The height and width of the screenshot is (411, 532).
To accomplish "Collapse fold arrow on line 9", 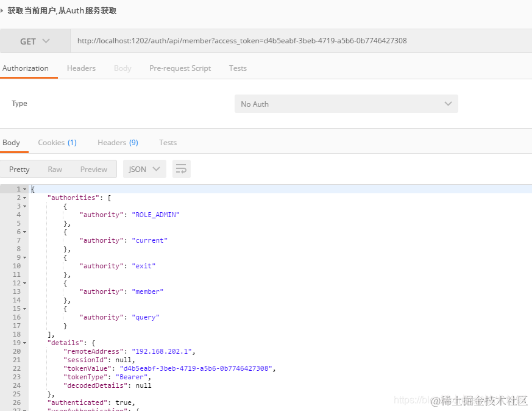I will pos(25,257).
